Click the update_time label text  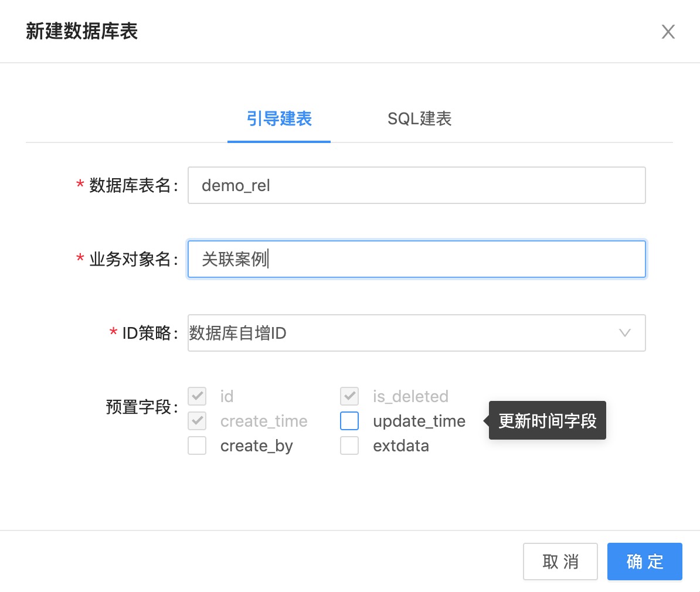pyautogui.click(x=419, y=421)
